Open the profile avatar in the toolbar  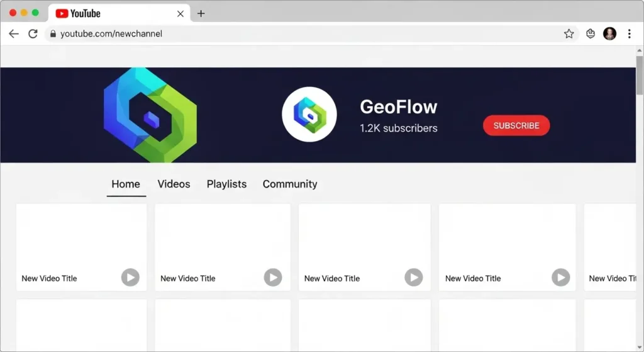point(610,34)
